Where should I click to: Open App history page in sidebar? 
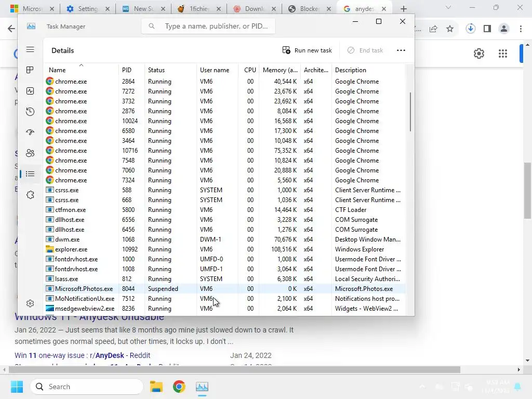tap(30, 112)
